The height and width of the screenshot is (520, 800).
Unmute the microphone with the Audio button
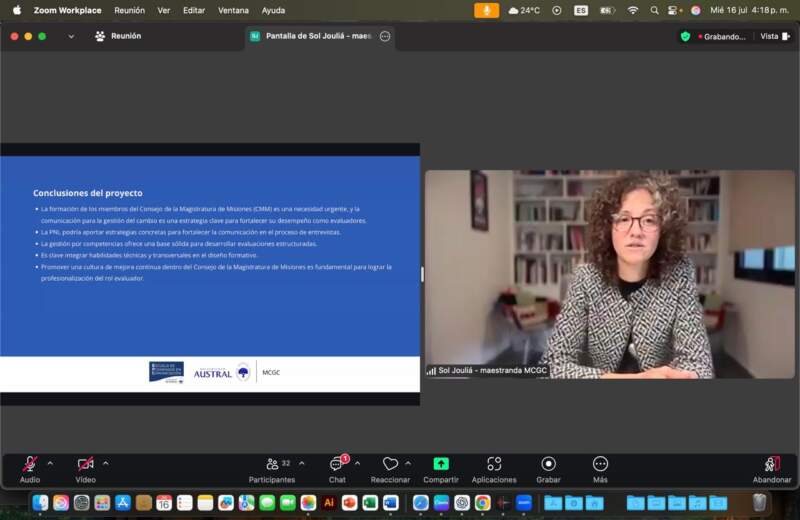[x=30, y=469]
